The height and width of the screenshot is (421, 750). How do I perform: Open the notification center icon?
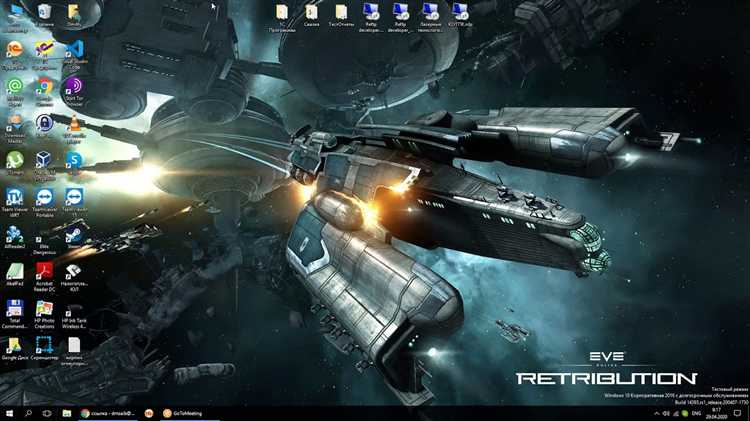(x=738, y=413)
